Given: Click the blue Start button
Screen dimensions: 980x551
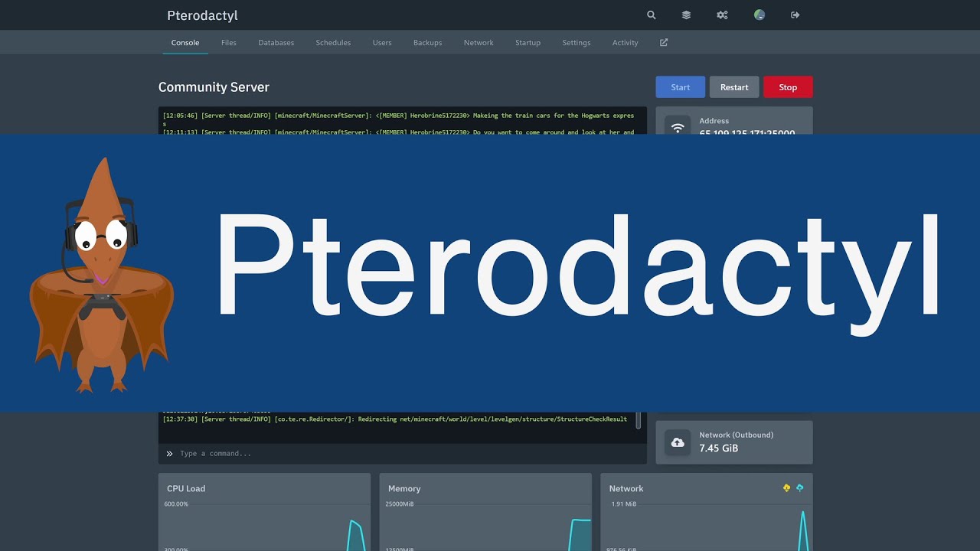Looking at the screenshot, I should [681, 87].
